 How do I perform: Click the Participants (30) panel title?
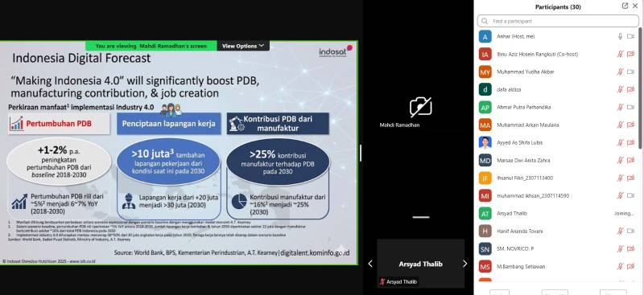click(x=558, y=7)
